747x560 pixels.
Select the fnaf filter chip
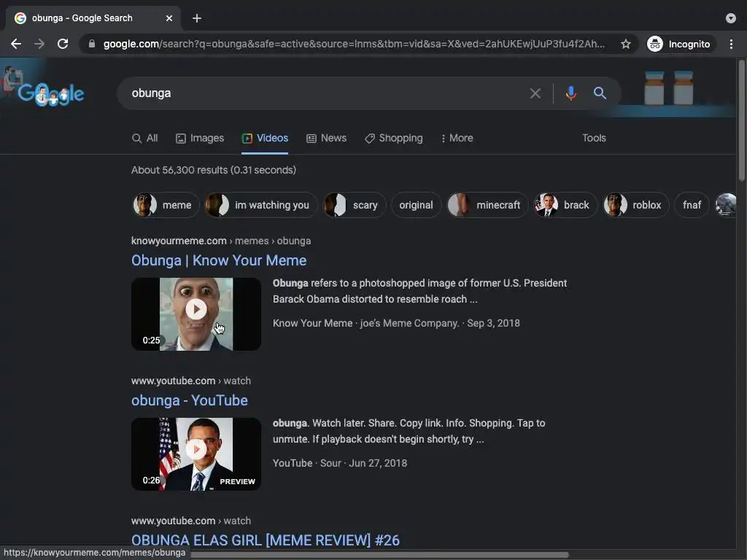(692, 205)
